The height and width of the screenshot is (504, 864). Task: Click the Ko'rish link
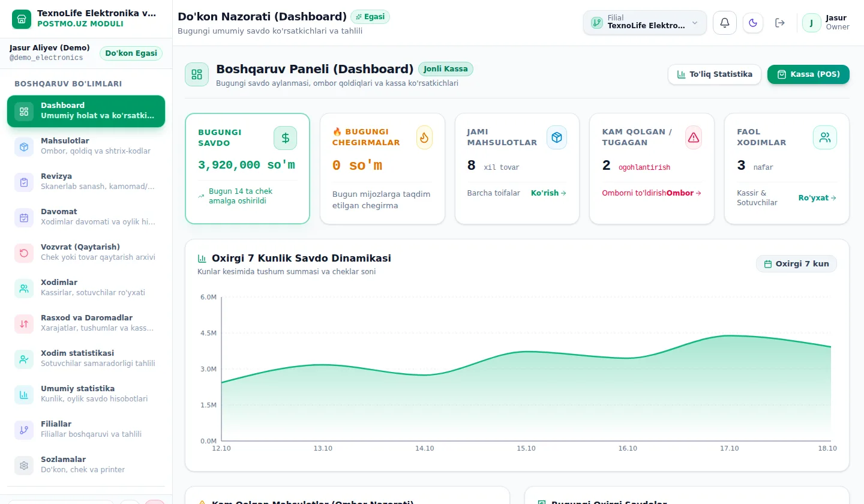(x=548, y=193)
